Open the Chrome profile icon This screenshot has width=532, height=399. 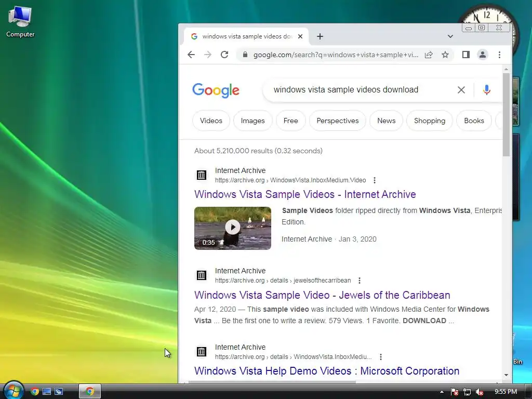click(x=483, y=55)
